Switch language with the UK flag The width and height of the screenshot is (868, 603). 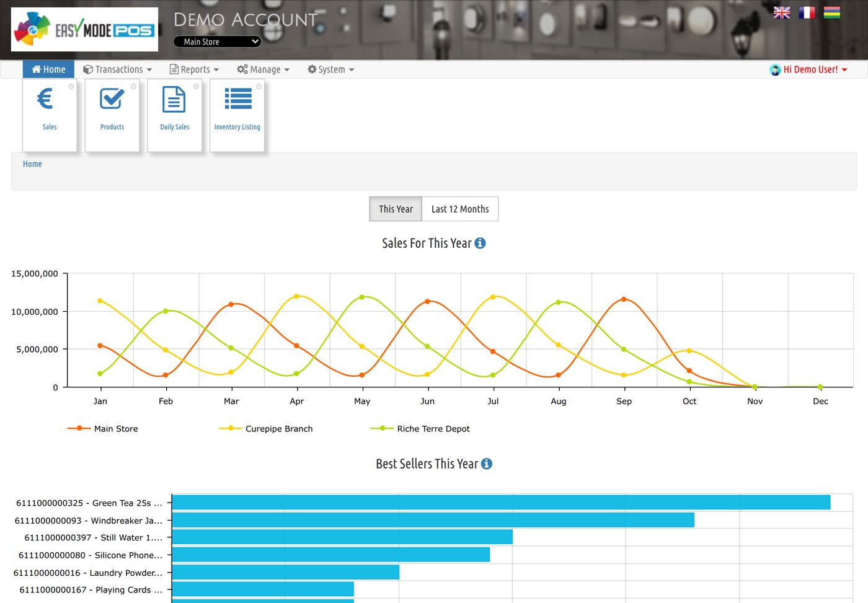(782, 12)
